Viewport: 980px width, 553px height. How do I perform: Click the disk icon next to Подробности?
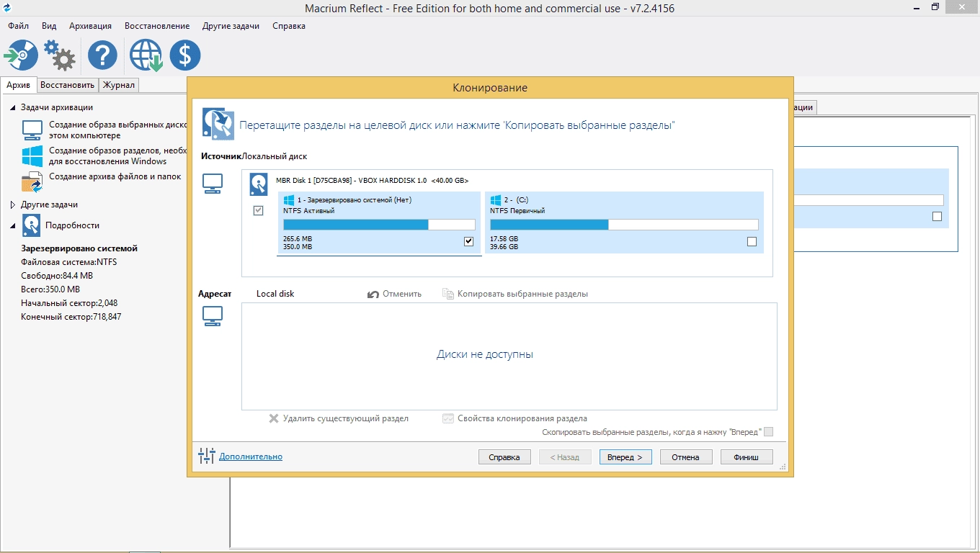pos(31,225)
